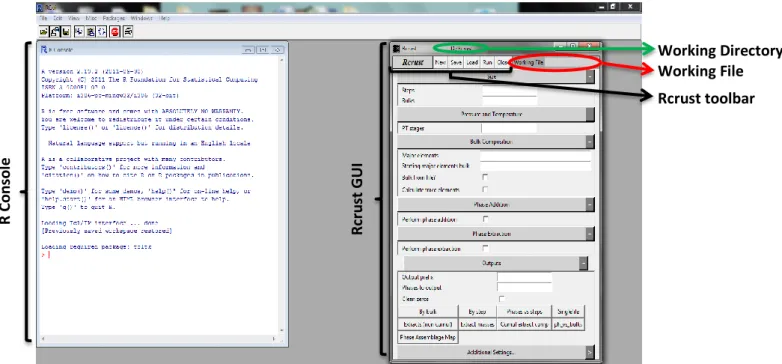Enable the Bulk from file checkbox
This screenshot has height=364, width=782.
[x=485, y=177]
